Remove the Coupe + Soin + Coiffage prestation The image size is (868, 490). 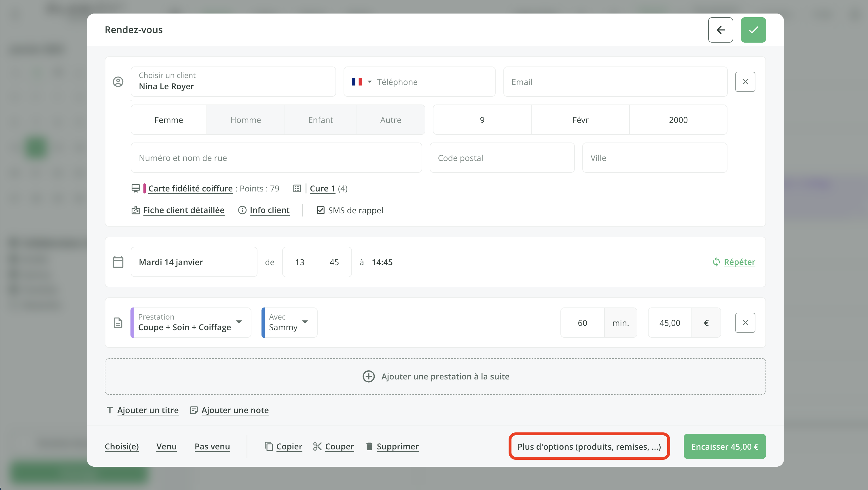point(745,323)
